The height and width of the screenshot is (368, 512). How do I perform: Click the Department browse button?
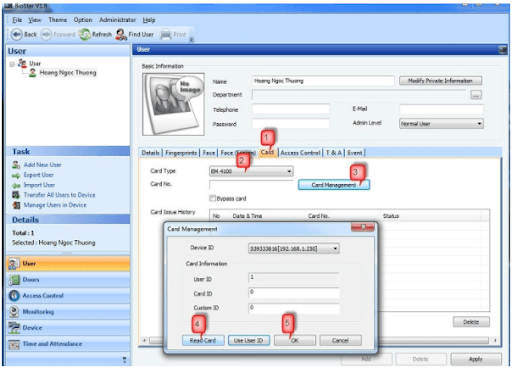click(x=476, y=95)
